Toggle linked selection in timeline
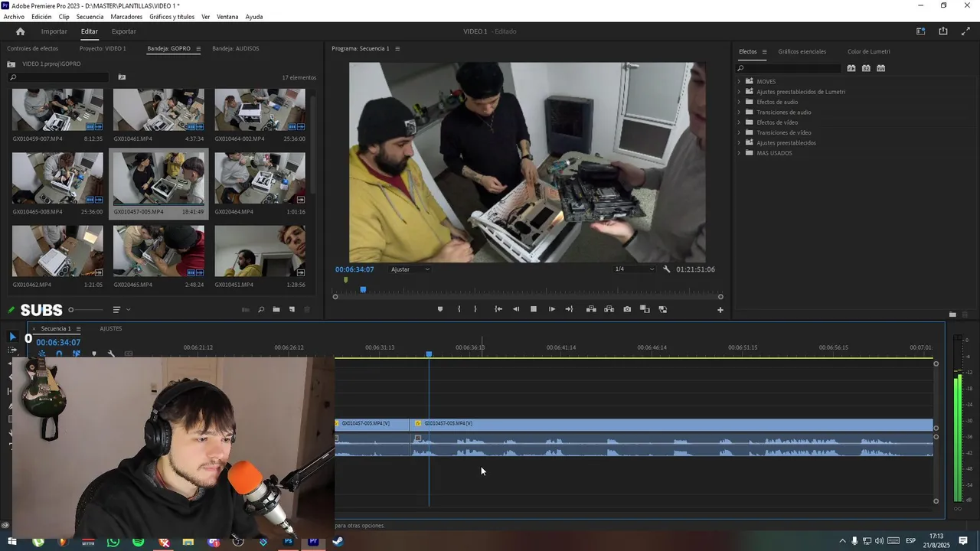 [x=77, y=354]
